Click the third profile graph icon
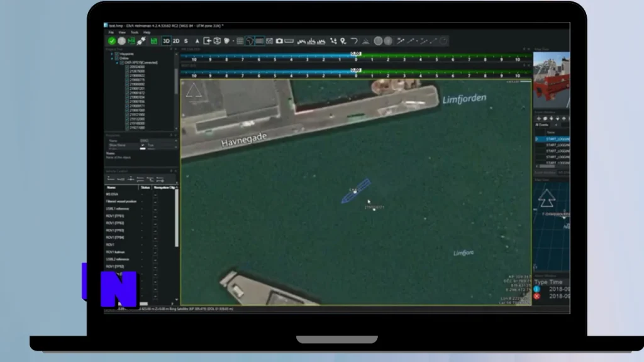This screenshot has width=644, height=362. click(x=321, y=41)
